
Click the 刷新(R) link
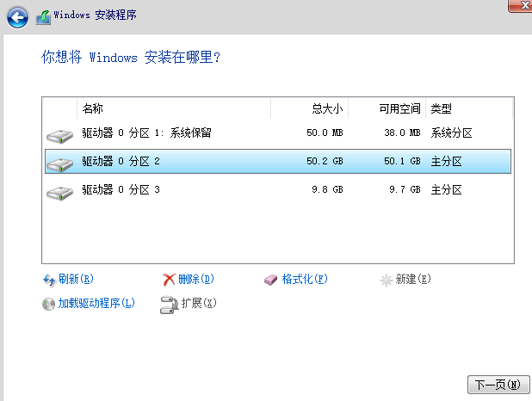(x=76, y=280)
